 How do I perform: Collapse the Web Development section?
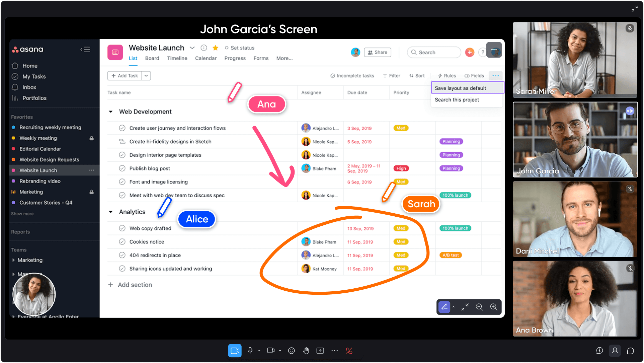(x=111, y=112)
